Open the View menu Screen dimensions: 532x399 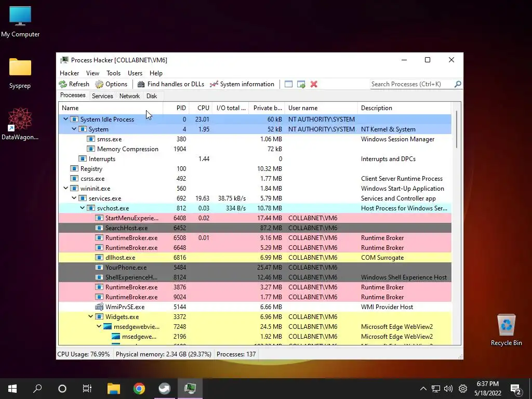click(x=92, y=73)
